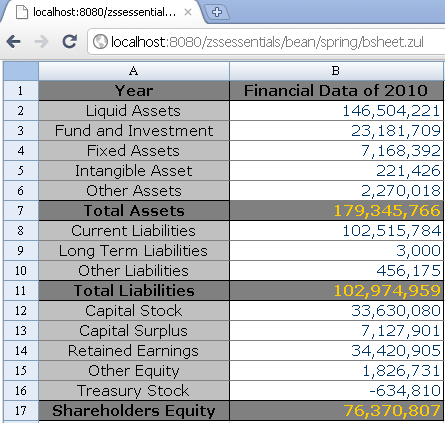Click the address bar URL field

coord(267,42)
